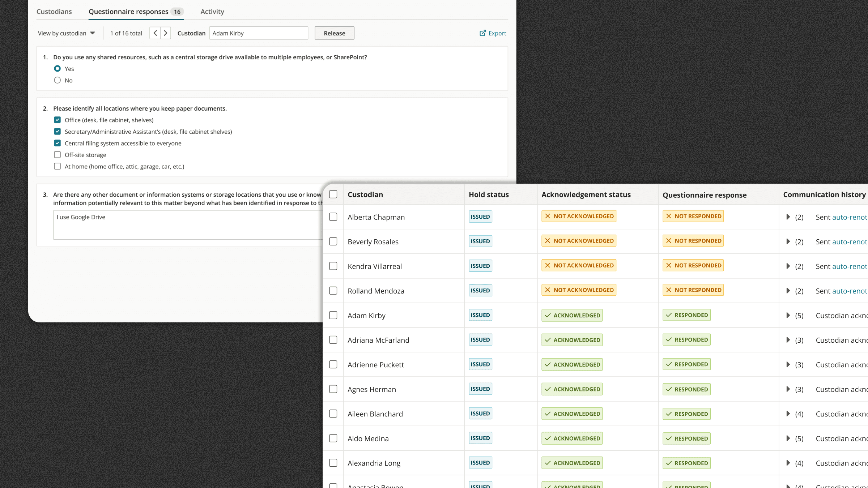
Task: Click the Custodian name input field
Action: click(258, 33)
